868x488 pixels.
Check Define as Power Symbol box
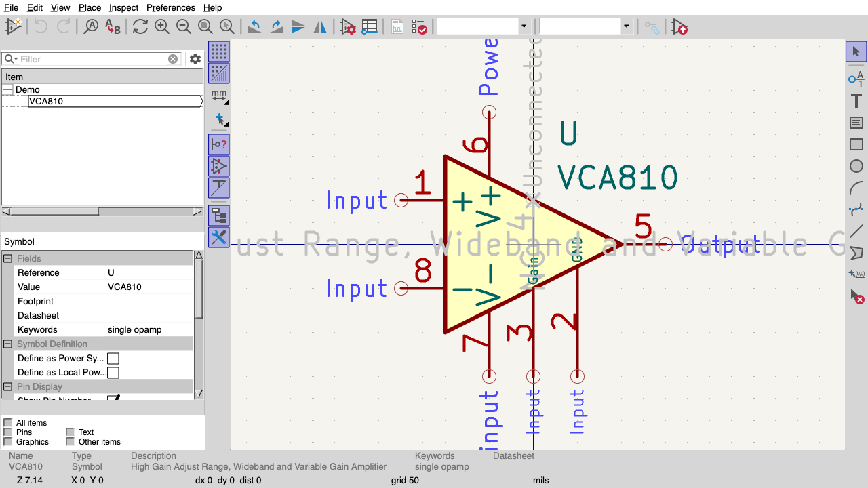coord(113,359)
